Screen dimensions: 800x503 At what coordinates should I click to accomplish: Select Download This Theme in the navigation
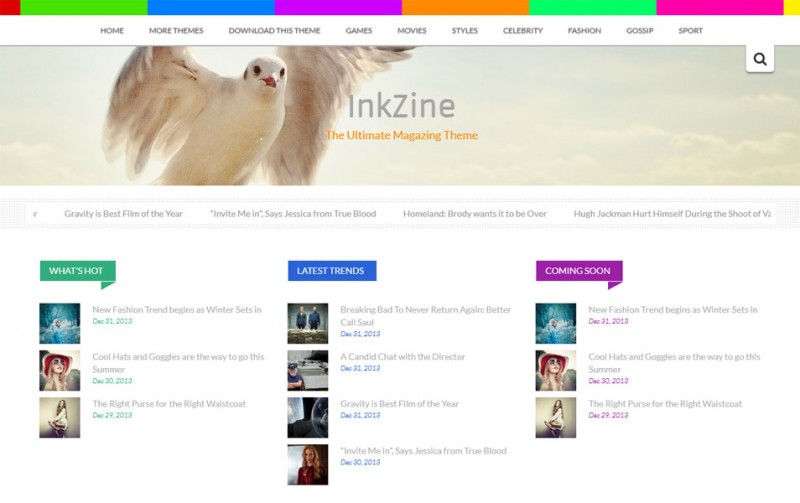point(274,31)
